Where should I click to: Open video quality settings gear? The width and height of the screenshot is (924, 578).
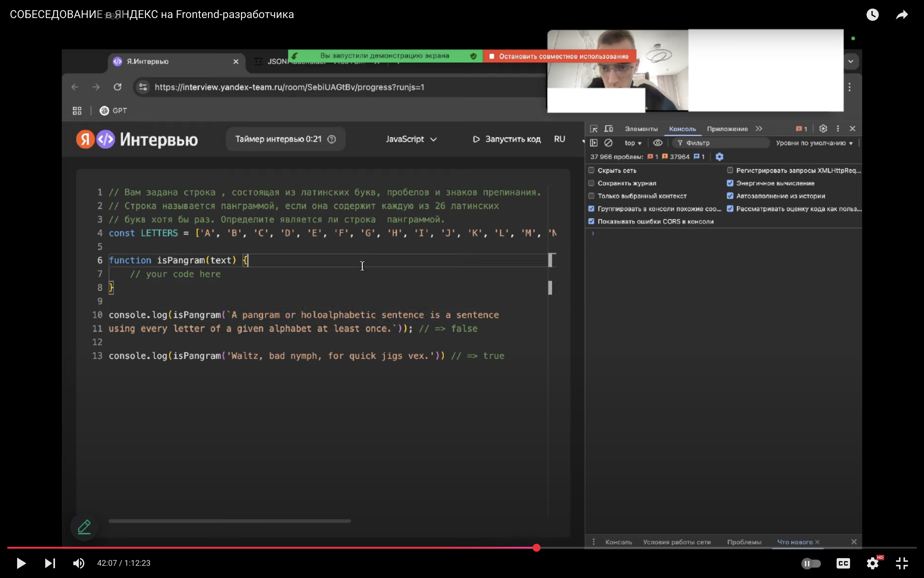[x=872, y=563]
